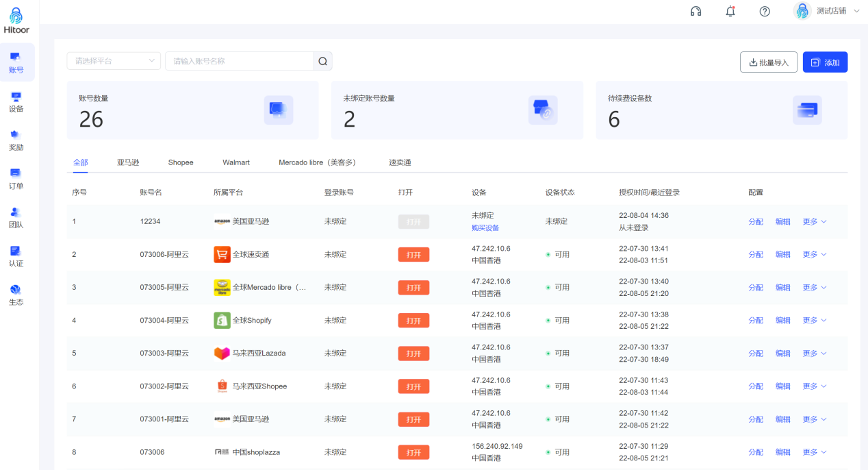Screen dimensions: 868x470
Task: Click the 购买设备 link in row 1
Action: 485,227
